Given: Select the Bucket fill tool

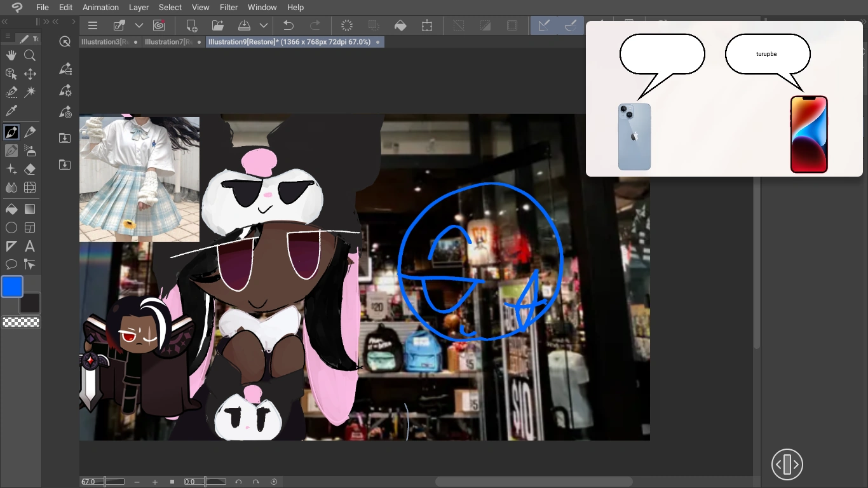Looking at the screenshot, I should [11, 208].
